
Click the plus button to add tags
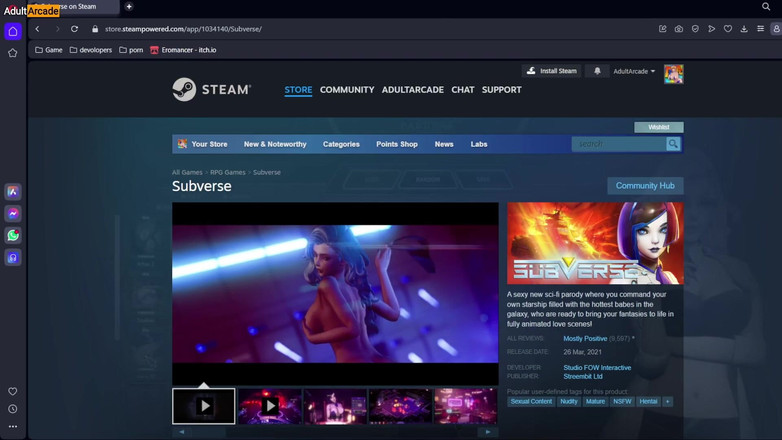coord(668,401)
